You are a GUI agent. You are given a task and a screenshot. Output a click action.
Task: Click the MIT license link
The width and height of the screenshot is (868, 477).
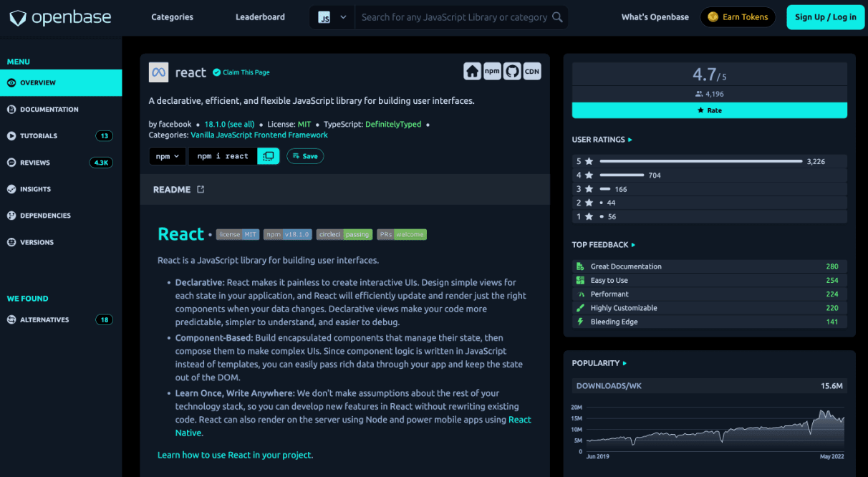(304, 124)
